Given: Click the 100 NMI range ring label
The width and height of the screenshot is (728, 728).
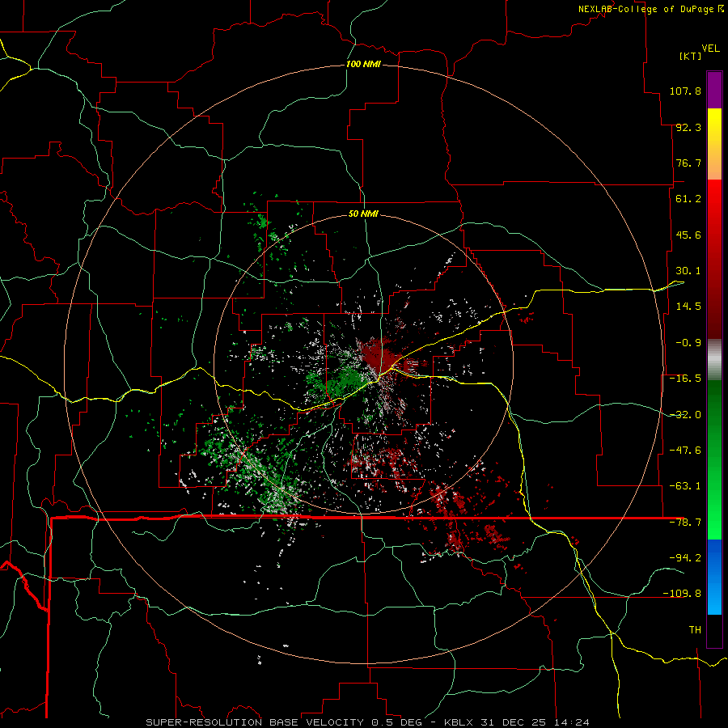Looking at the screenshot, I should [363, 64].
